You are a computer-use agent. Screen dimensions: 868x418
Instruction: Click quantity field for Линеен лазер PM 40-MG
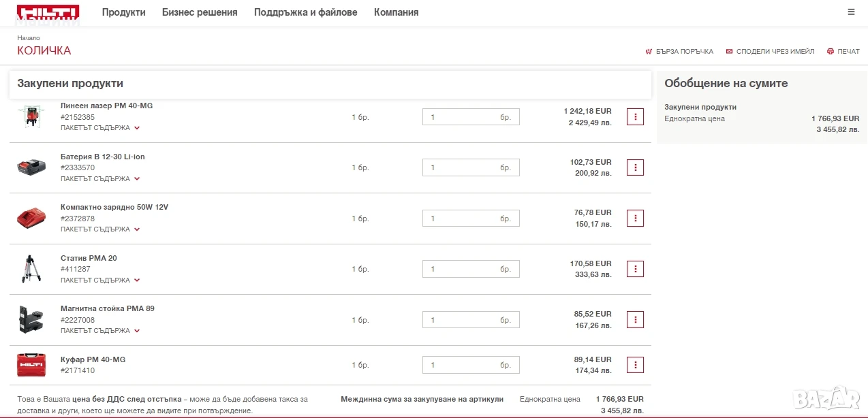coord(471,117)
